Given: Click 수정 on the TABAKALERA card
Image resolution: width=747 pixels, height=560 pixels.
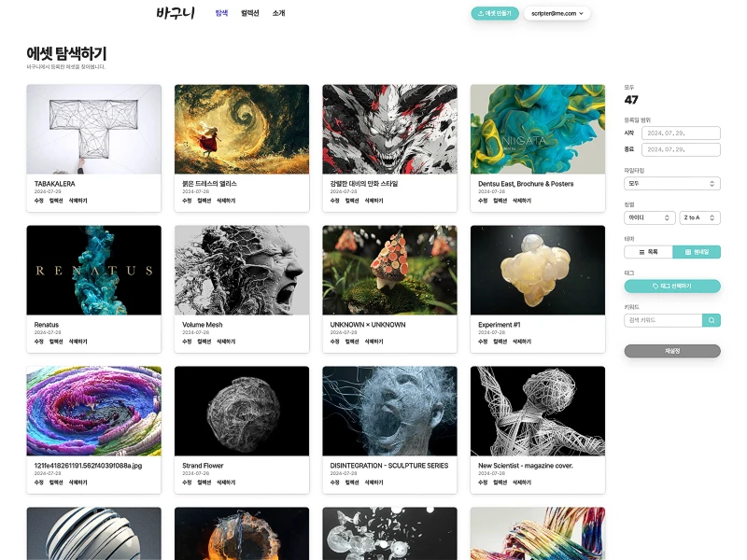Looking at the screenshot, I should point(39,201).
